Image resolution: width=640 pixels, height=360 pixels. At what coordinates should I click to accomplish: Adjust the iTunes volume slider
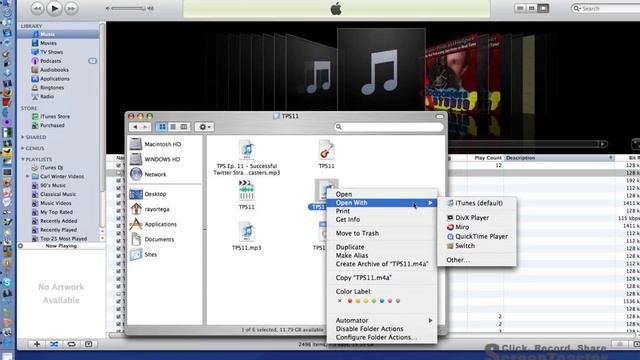click(x=128, y=8)
